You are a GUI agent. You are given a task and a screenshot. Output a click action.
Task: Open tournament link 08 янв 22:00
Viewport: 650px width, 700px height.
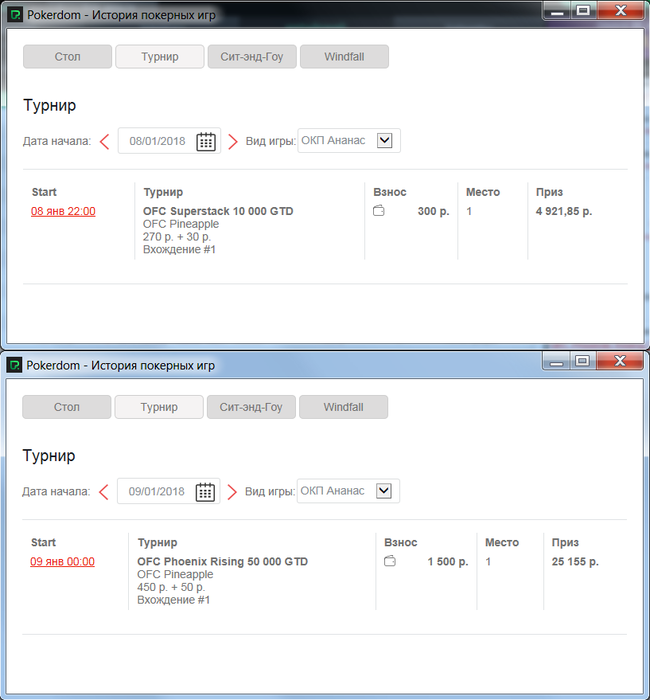pyautogui.click(x=63, y=211)
